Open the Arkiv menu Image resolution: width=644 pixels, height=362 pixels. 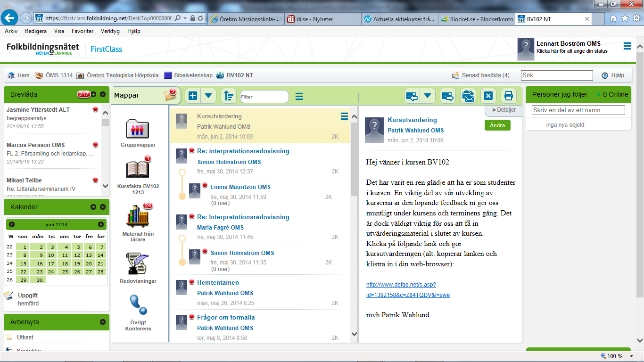pos(11,31)
